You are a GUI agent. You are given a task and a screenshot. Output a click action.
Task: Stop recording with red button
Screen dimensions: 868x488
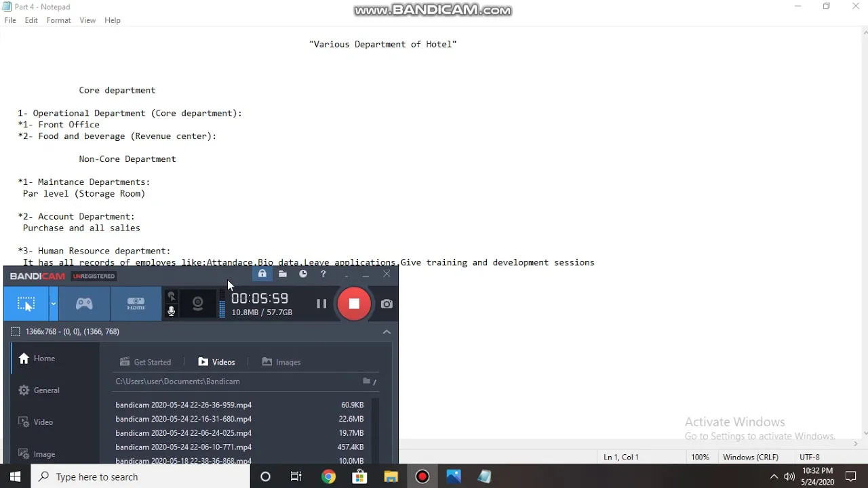[x=354, y=304]
